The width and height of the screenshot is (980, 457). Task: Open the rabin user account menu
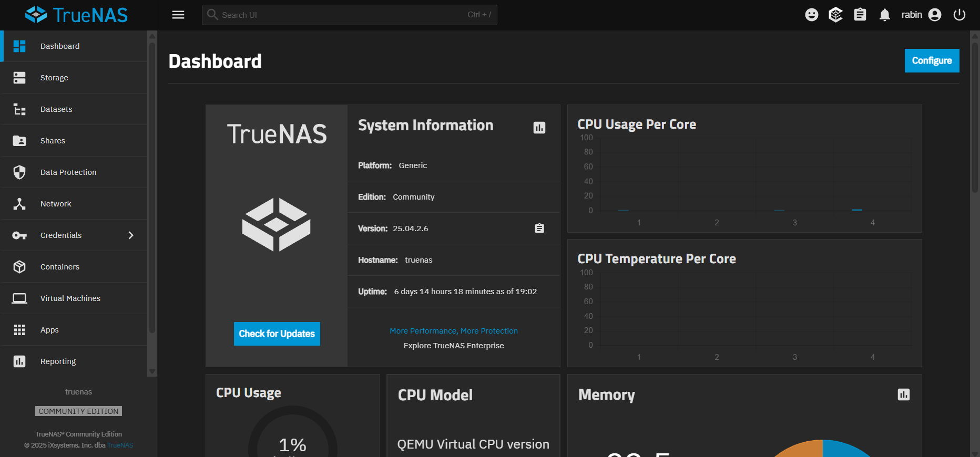click(921, 15)
